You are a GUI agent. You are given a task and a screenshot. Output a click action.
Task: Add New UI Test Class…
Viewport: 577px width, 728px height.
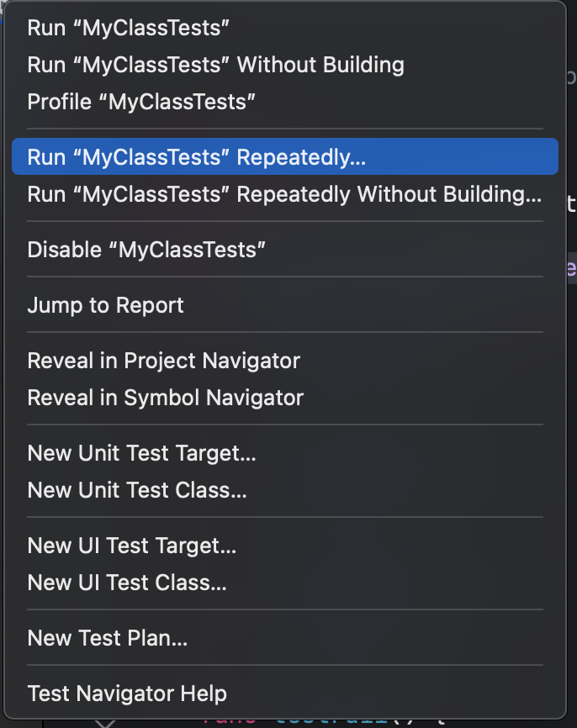pyautogui.click(x=127, y=583)
